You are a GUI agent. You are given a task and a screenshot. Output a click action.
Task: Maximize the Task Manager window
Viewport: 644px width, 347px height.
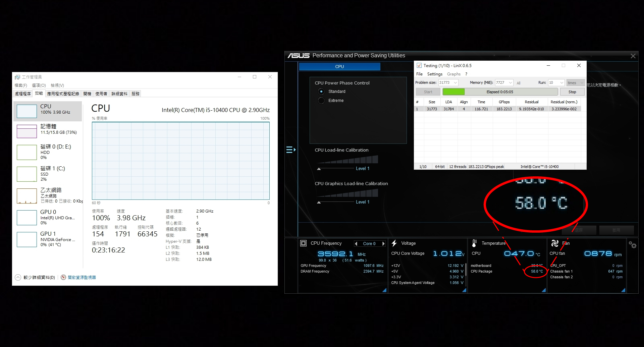coord(255,77)
